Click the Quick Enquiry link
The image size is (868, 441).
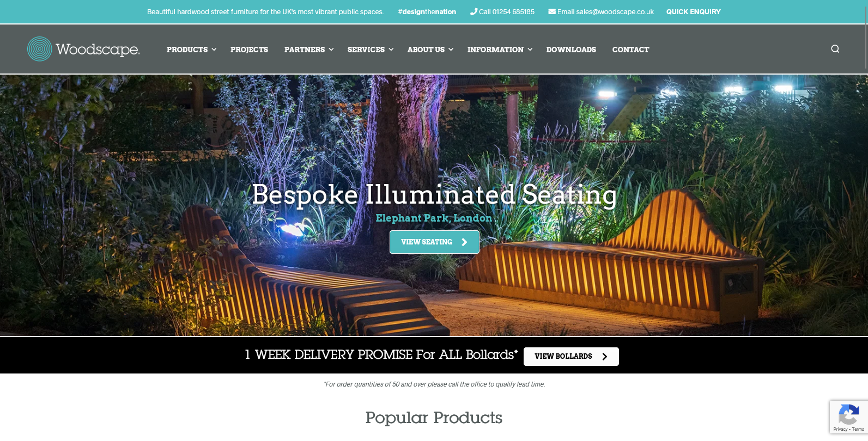click(693, 11)
